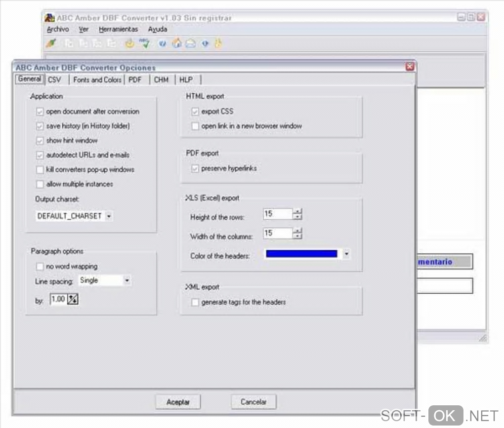
Task: Toggle export CSS checkbox
Action: [x=195, y=112]
